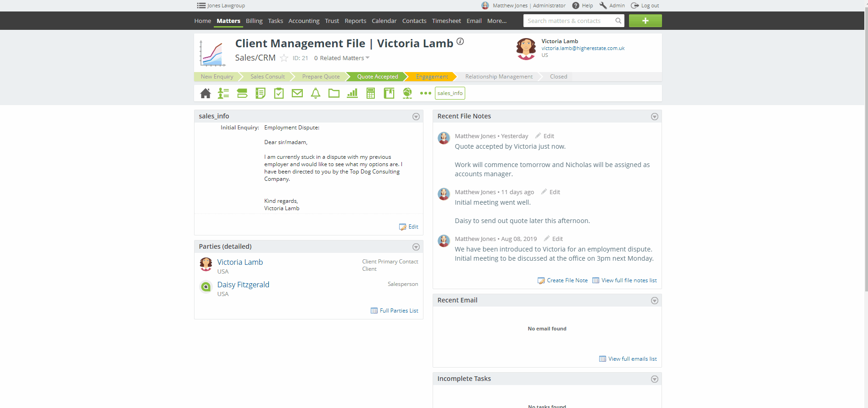Collapse the Recent File Notes panel

coord(654,117)
